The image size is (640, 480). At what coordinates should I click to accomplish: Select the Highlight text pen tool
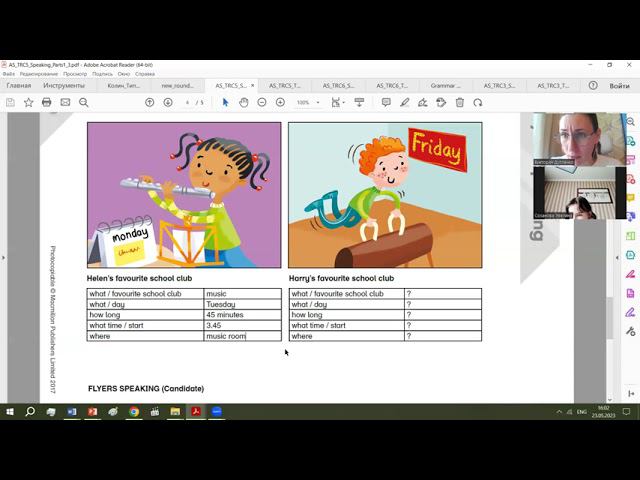point(404,102)
